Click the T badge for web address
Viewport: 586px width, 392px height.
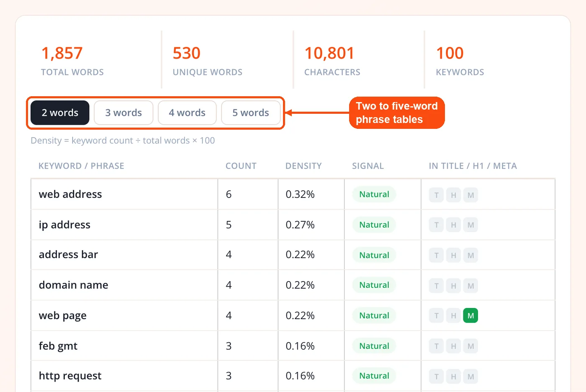coord(436,195)
